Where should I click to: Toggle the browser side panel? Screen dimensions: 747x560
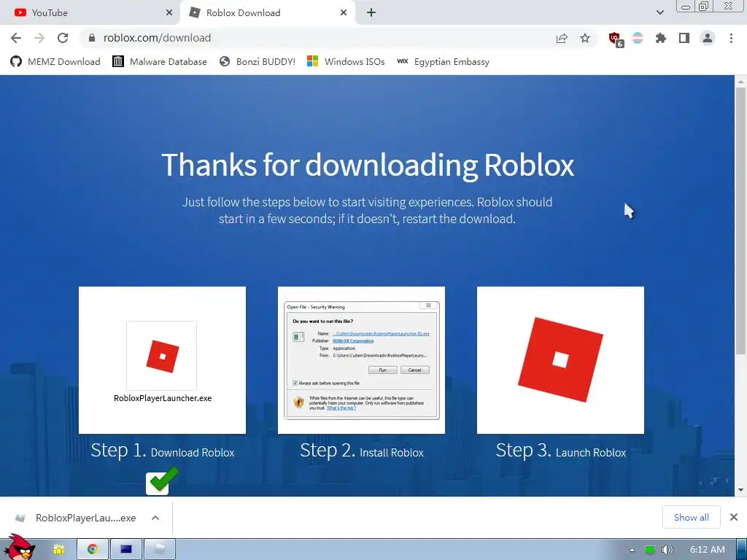[x=684, y=38]
